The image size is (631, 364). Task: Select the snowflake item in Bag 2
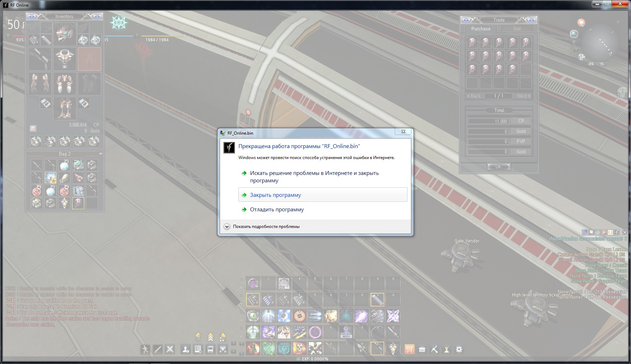pos(78,190)
